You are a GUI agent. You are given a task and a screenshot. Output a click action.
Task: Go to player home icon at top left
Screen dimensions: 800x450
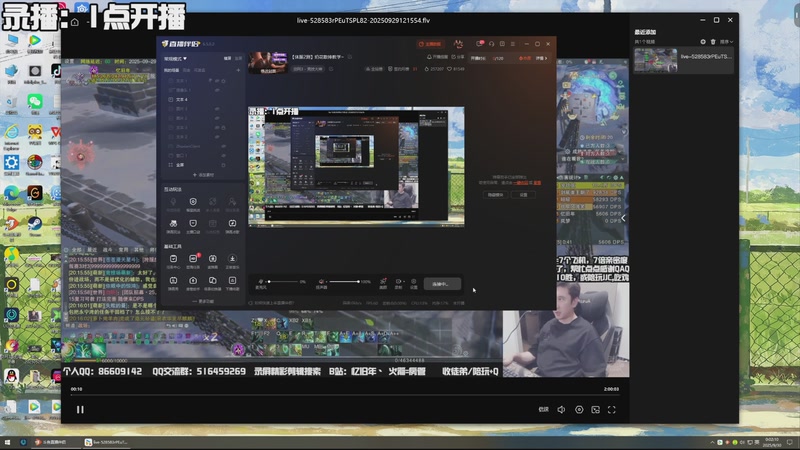tap(74, 22)
